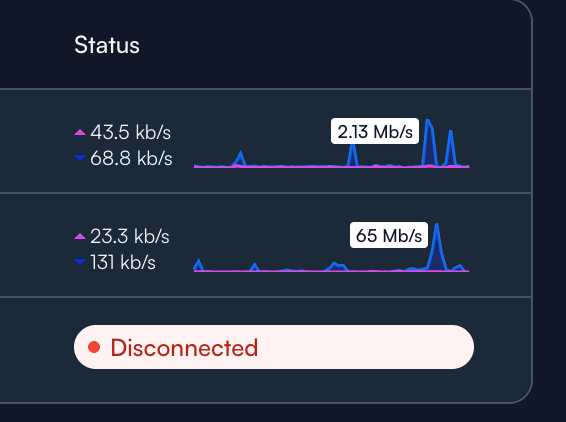Click the 43.5 kb/s upload rate text

point(130,132)
